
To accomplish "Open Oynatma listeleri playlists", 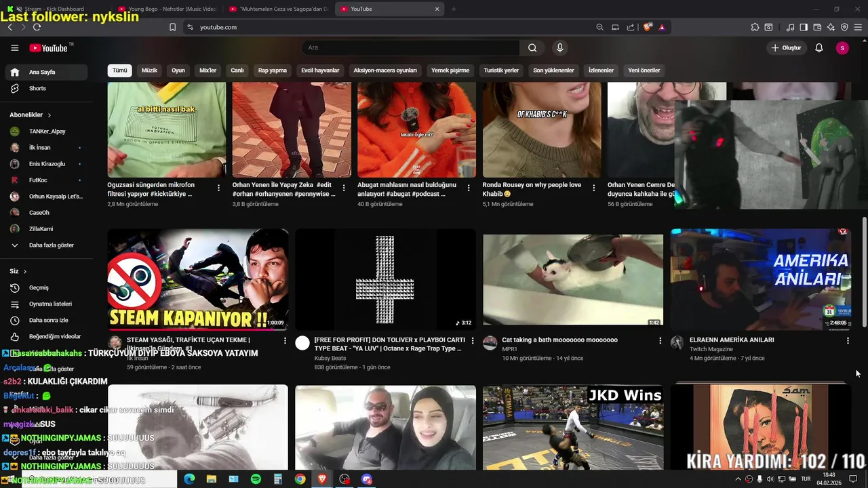I will click(45, 304).
